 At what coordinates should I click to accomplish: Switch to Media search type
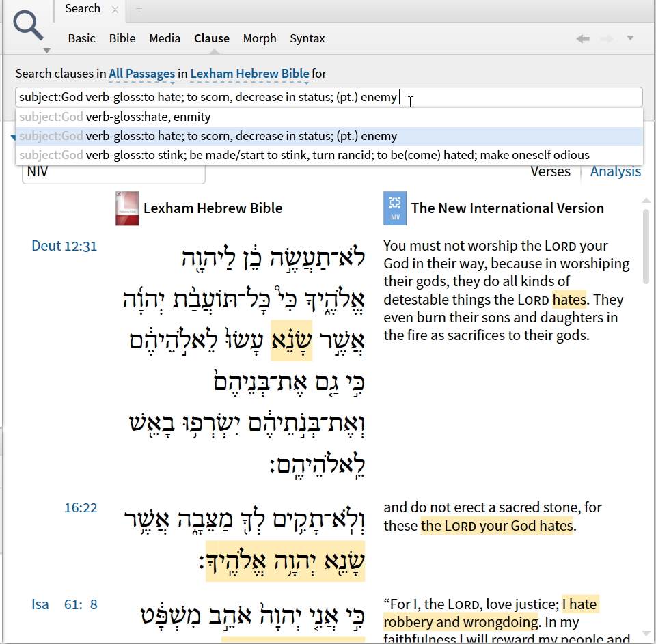[x=165, y=38]
